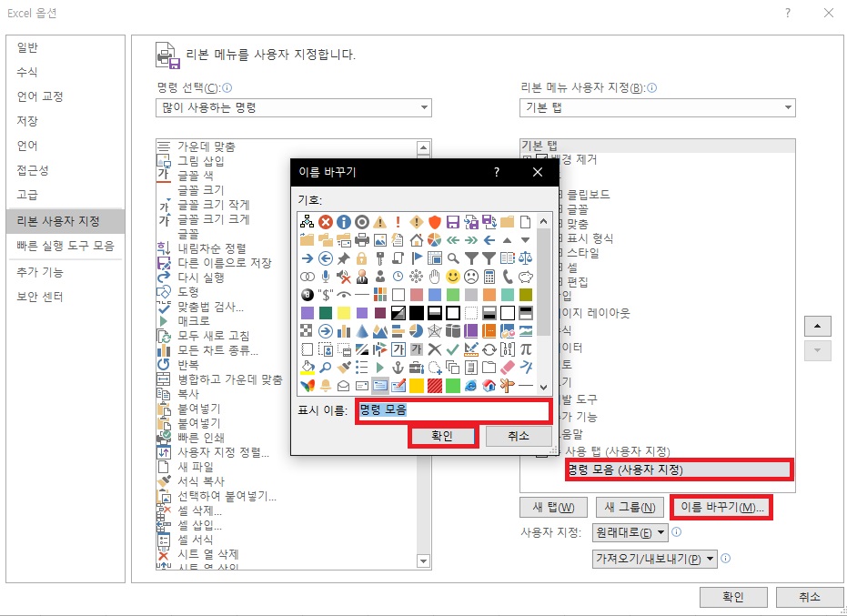Select the green check mark symbol
The image size is (847, 616).
coord(453,349)
